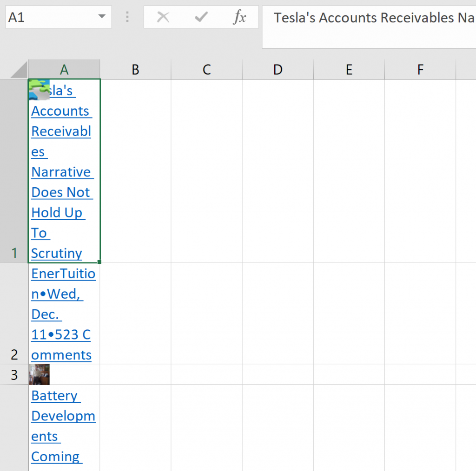Select column B header
476x471 pixels.
coord(135,70)
